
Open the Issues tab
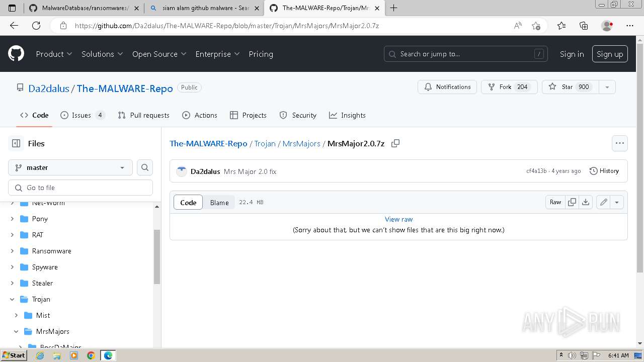(x=83, y=115)
